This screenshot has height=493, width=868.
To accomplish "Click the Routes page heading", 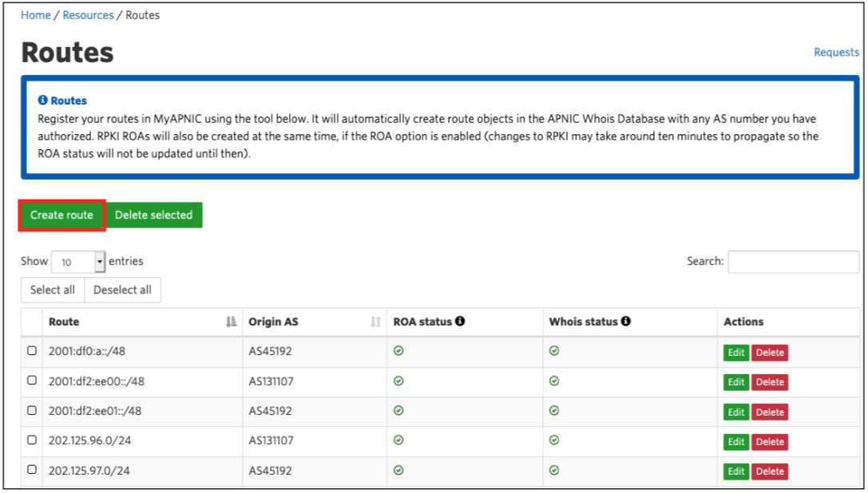I will pyautogui.click(x=68, y=53).
